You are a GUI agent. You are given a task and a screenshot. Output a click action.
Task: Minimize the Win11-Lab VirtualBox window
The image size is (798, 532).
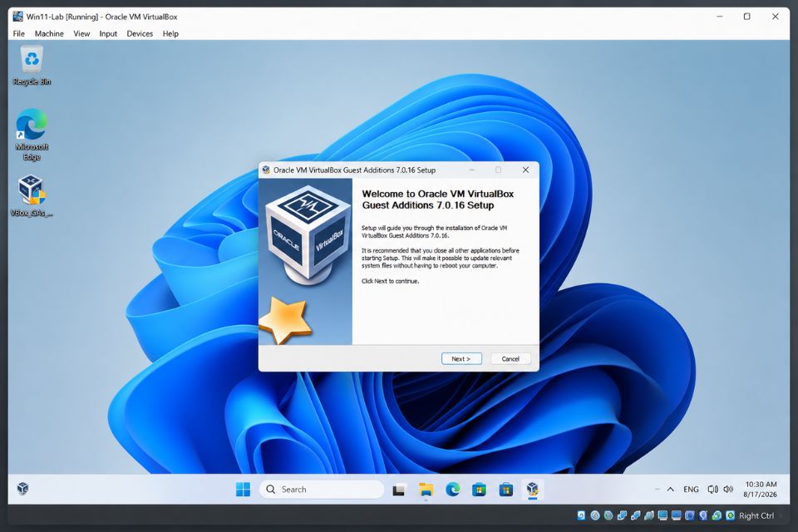tap(720, 17)
